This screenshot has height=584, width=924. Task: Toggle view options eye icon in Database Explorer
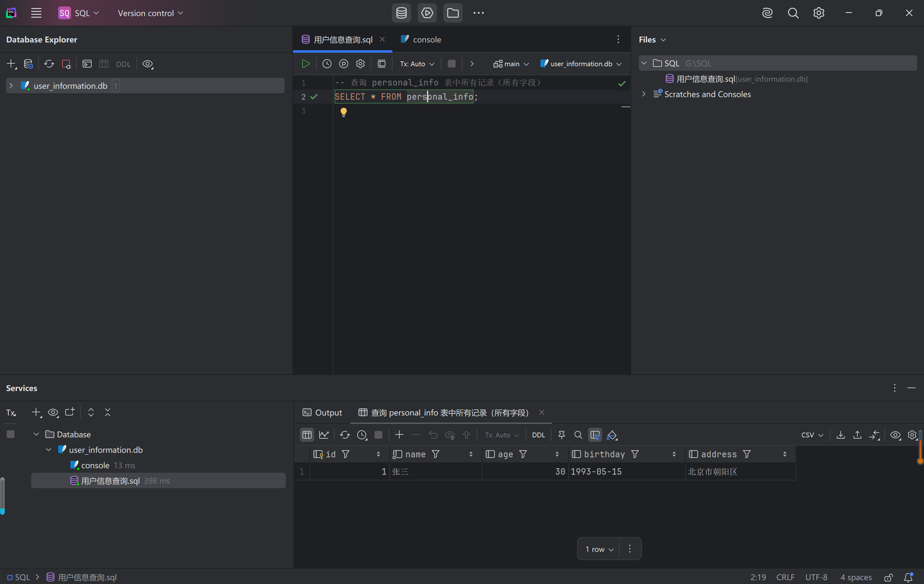147,64
